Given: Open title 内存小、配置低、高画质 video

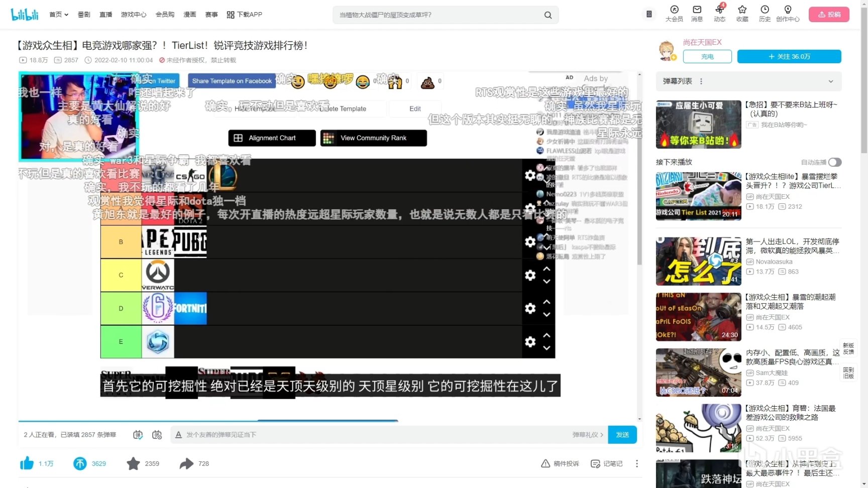Looking at the screenshot, I should 793,357.
